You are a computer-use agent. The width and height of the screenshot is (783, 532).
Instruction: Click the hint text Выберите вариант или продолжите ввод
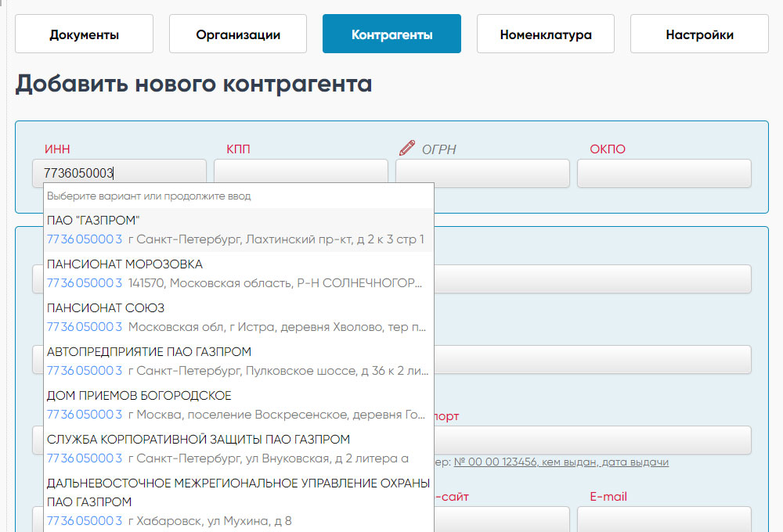[x=149, y=196]
